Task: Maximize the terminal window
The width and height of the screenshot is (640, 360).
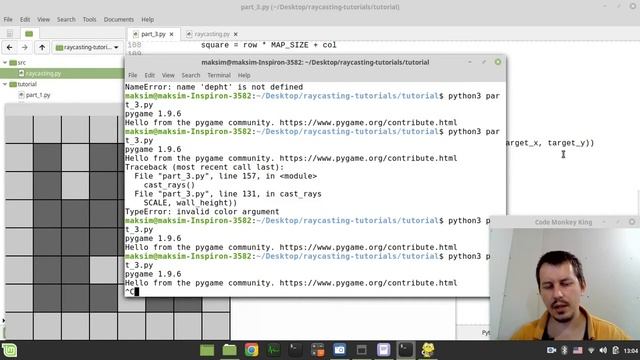Action: [x=484, y=62]
